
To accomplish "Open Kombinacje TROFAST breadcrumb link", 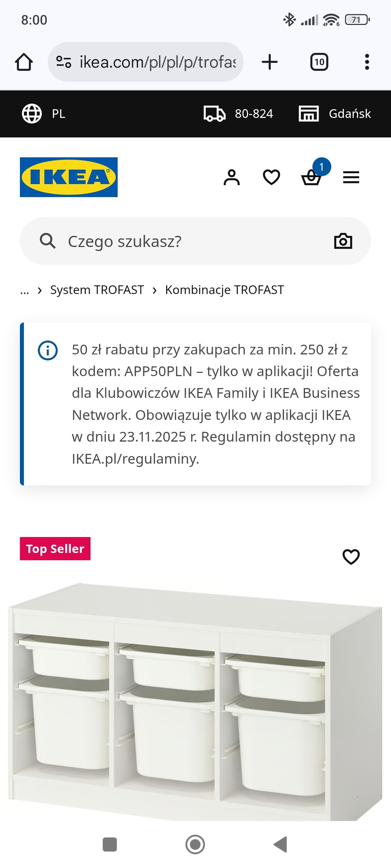I will [224, 290].
